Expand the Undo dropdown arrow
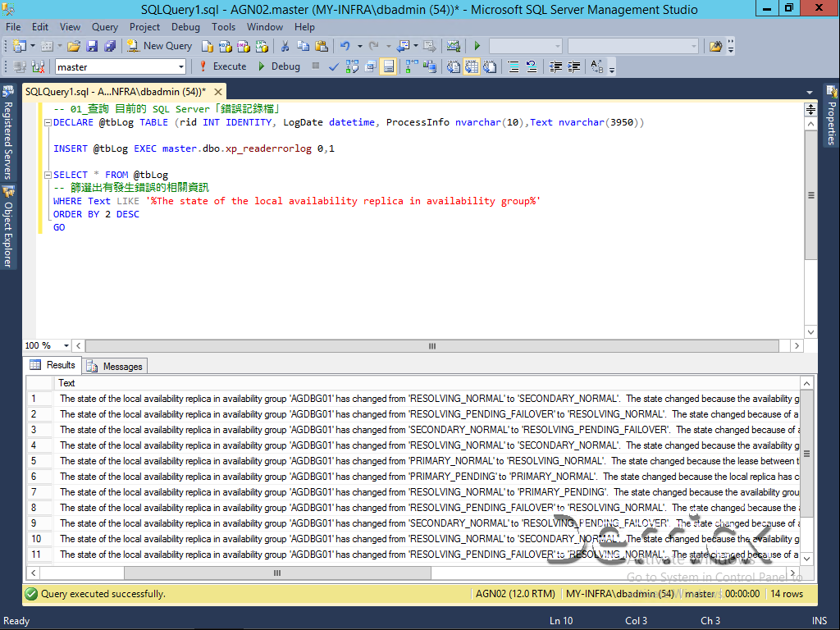This screenshot has width=840, height=630. (359, 47)
